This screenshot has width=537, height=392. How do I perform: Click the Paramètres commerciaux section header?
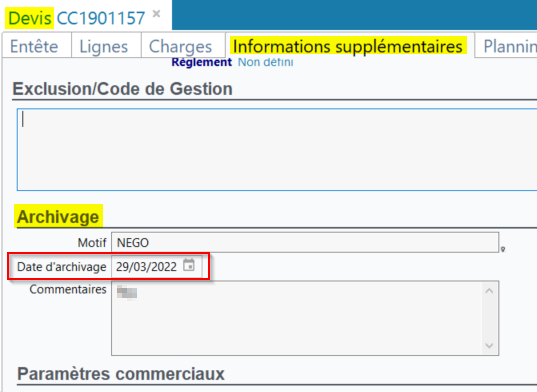tap(121, 374)
